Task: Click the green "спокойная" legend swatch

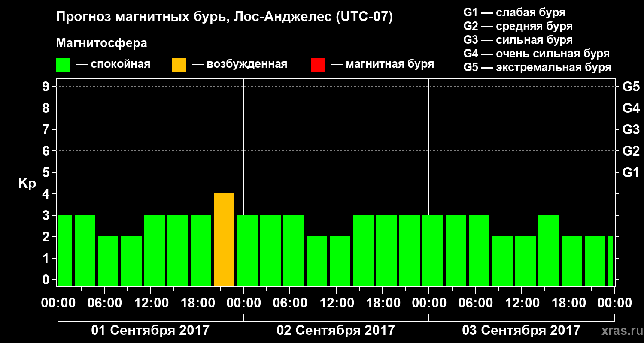Action: point(63,65)
